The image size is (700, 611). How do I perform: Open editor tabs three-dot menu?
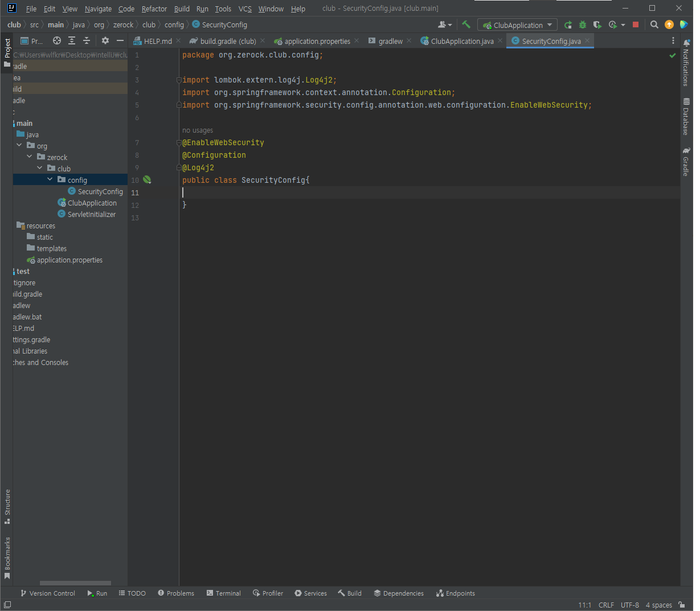click(673, 41)
